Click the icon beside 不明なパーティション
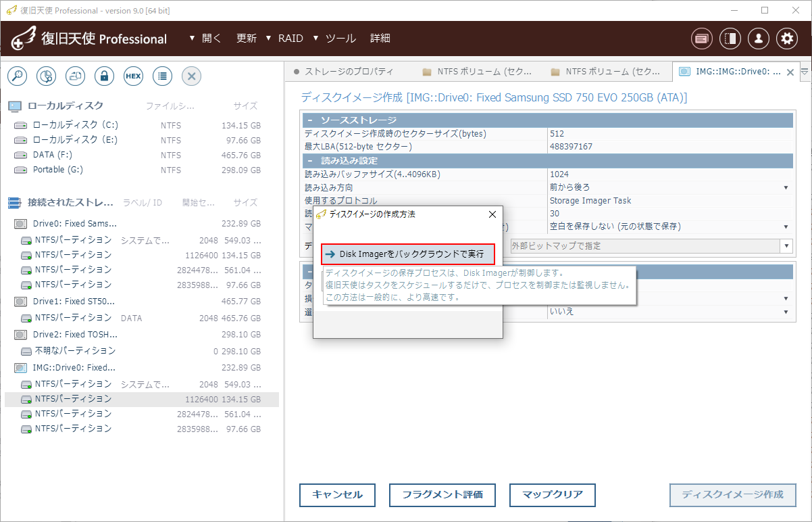 pyautogui.click(x=26, y=352)
